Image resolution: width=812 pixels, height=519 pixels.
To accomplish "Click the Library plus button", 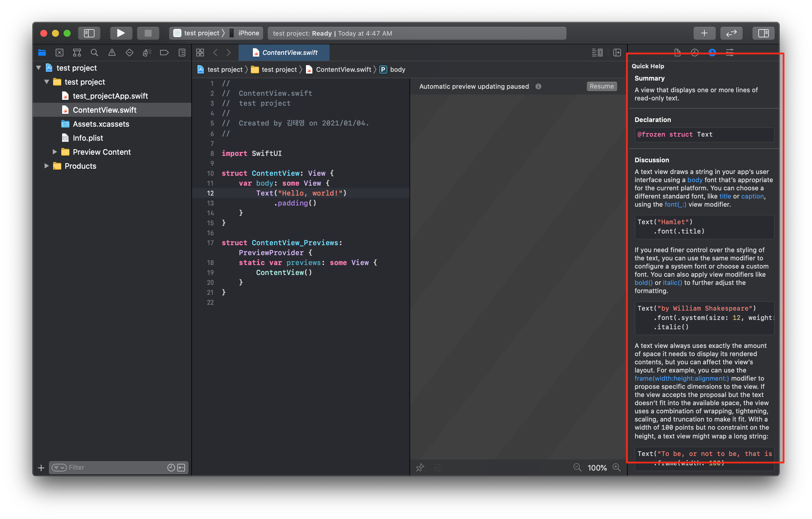I will click(704, 33).
